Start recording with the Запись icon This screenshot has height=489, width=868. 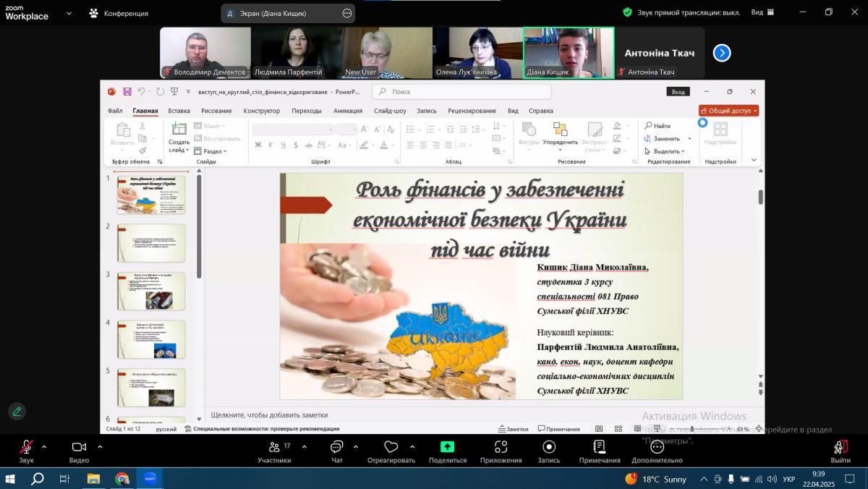(x=548, y=447)
